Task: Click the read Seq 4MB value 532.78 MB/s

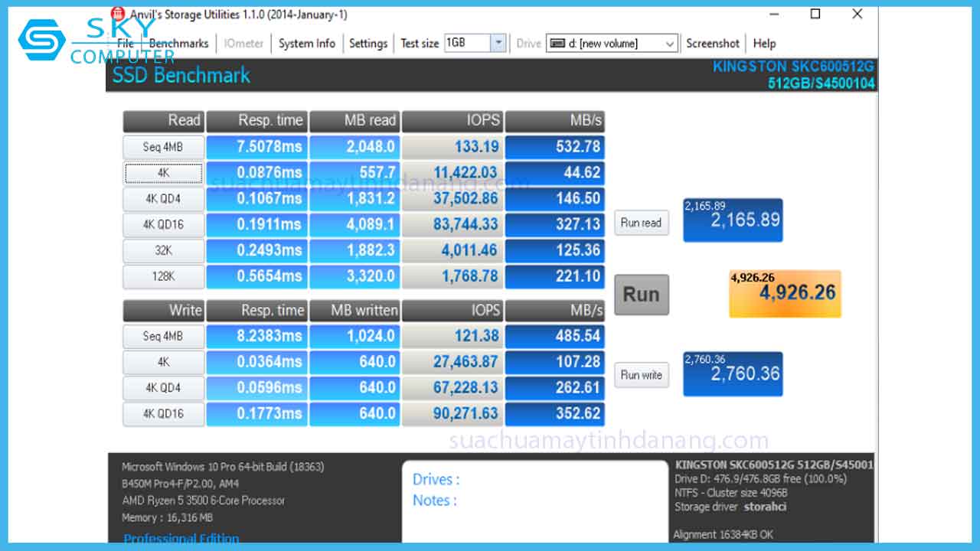Action: [x=554, y=146]
